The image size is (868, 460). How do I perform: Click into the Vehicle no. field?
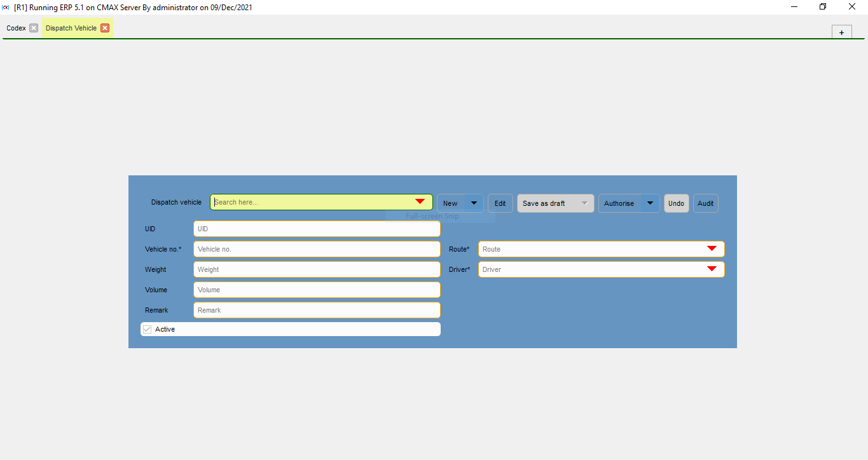[316, 249]
